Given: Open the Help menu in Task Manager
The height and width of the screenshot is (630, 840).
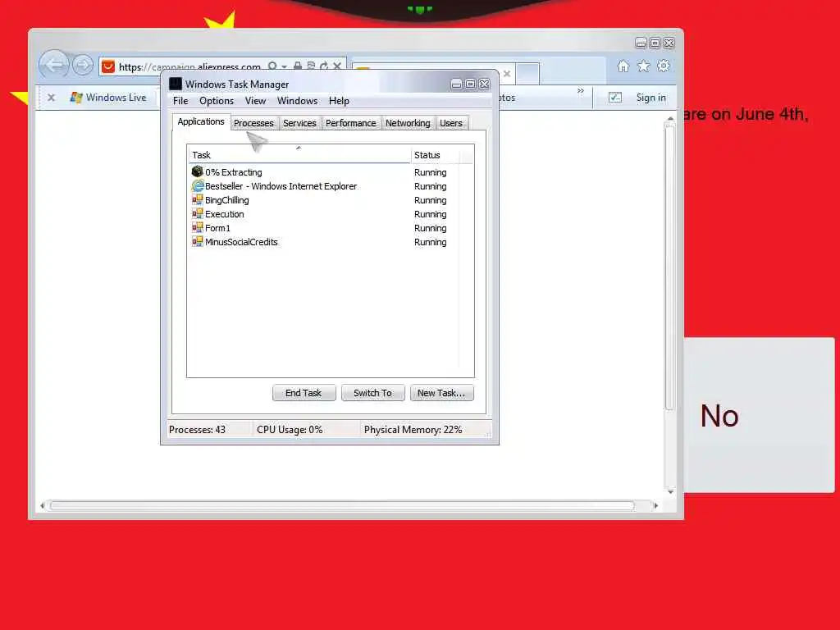Looking at the screenshot, I should click(339, 101).
